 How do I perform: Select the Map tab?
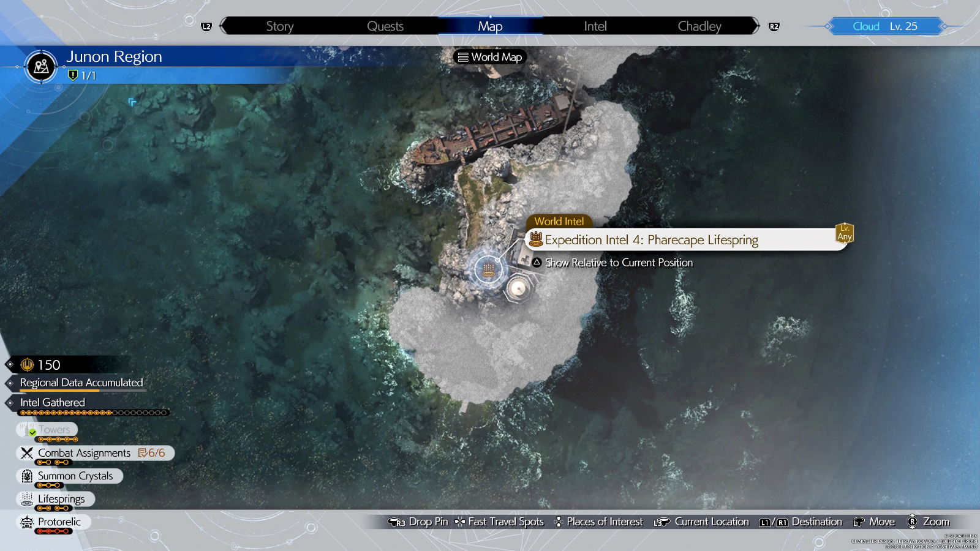click(490, 26)
